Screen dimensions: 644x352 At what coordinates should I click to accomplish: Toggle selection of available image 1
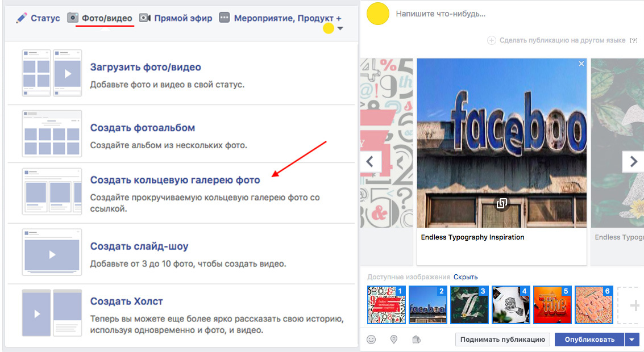pos(387,305)
